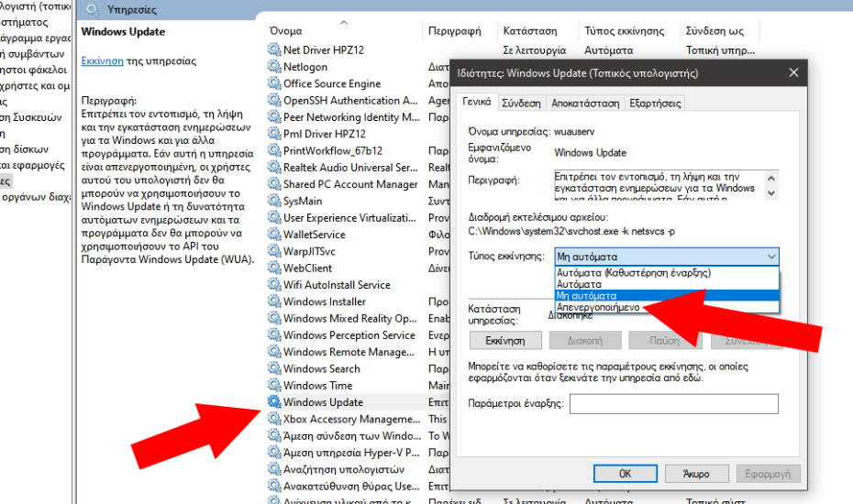
Task: Choose the Αυτόματα startup option
Action: click(667, 284)
